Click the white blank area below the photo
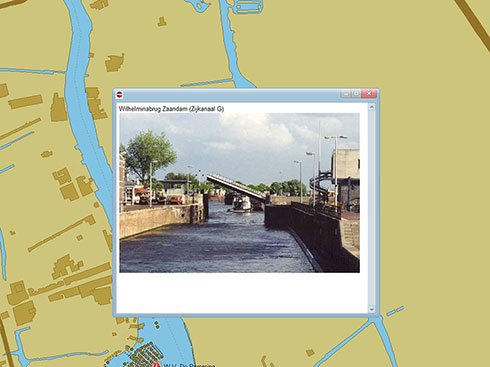 point(242,293)
